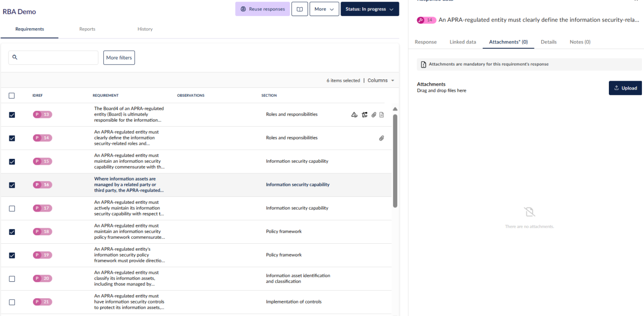Open the Details tab

point(549,42)
